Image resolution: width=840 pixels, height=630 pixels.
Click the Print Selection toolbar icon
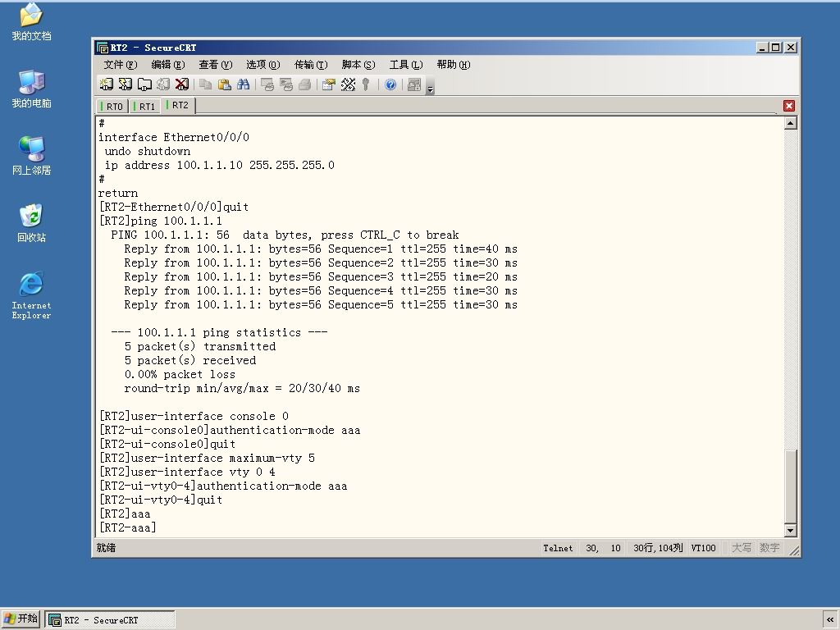tap(286, 84)
